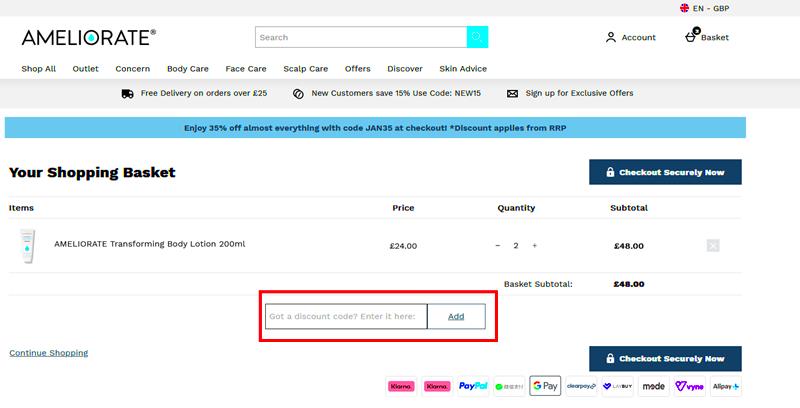Select Vyne payment option

(x=689, y=386)
